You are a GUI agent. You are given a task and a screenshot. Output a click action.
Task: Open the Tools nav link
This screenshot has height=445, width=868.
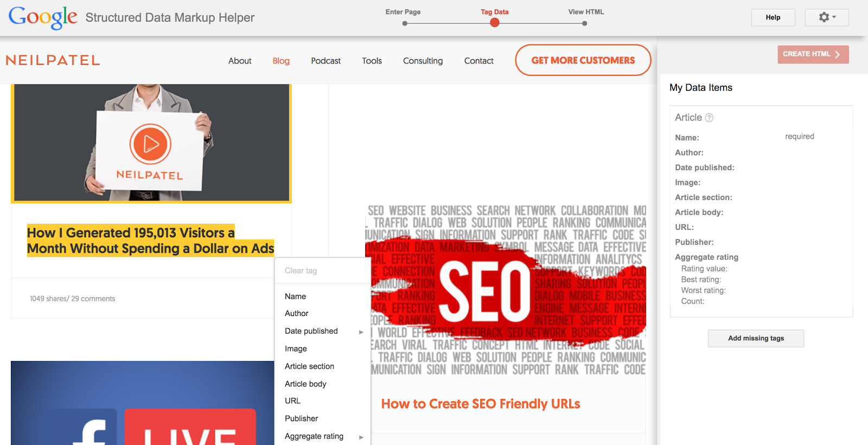[372, 61]
